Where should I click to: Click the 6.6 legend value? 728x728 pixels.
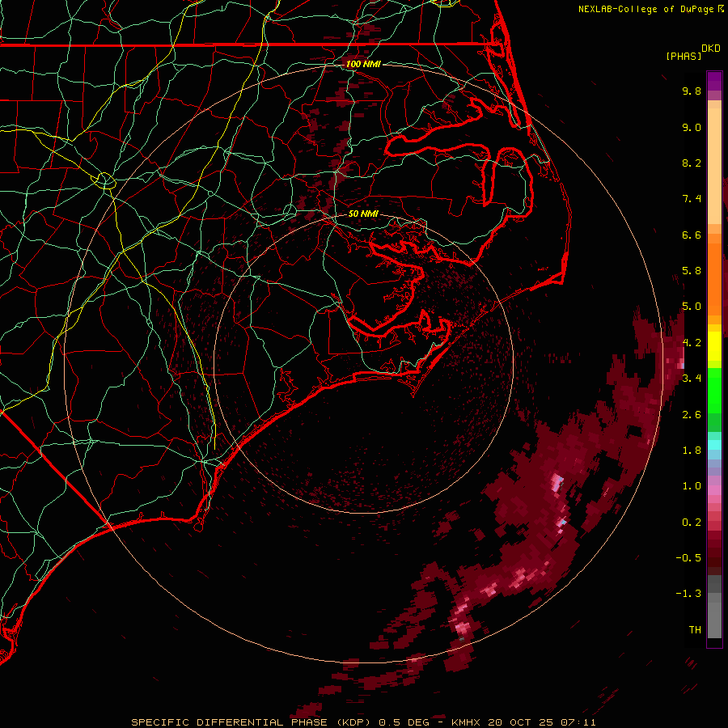click(x=692, y=235)
